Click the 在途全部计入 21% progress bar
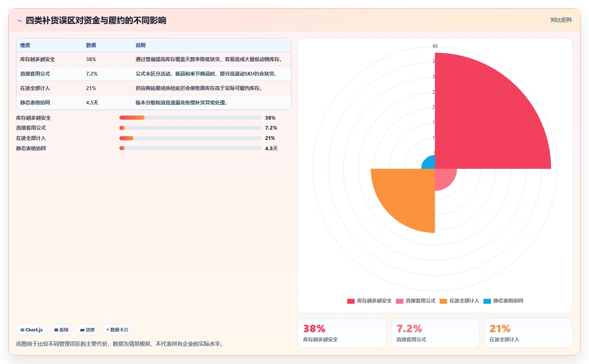Viewport: 589px width, 364px height. (x=190, y=138)
